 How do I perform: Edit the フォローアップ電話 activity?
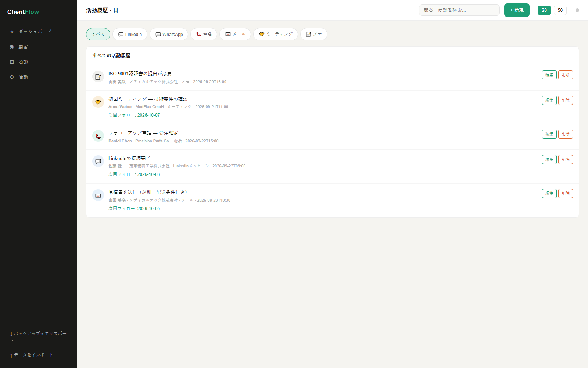pyautogui.click(x=549, y=134)
